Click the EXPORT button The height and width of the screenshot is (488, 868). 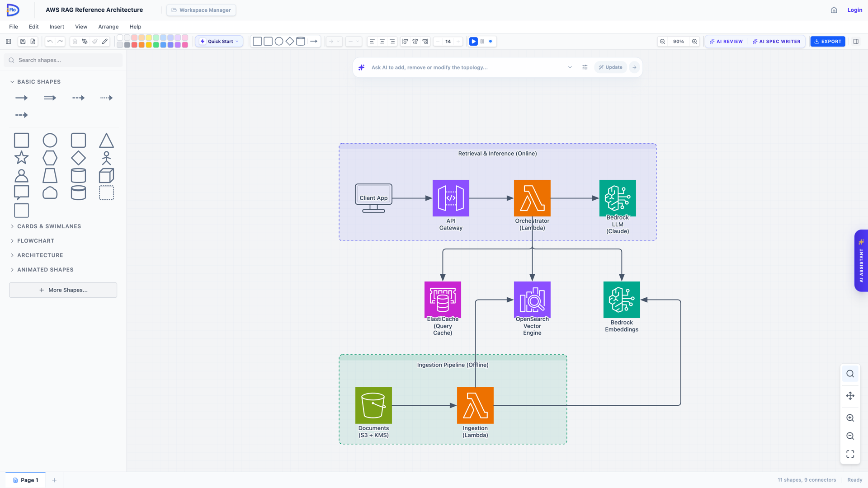(x=828, y=41)
